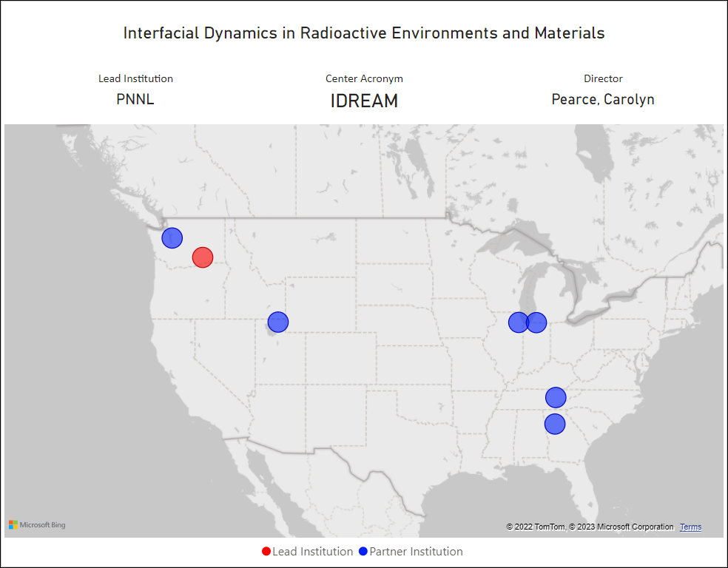Open the Terms link on the map
Image resolution: width=728 pixels, height=568 pixels.
[x=690, y=527]
